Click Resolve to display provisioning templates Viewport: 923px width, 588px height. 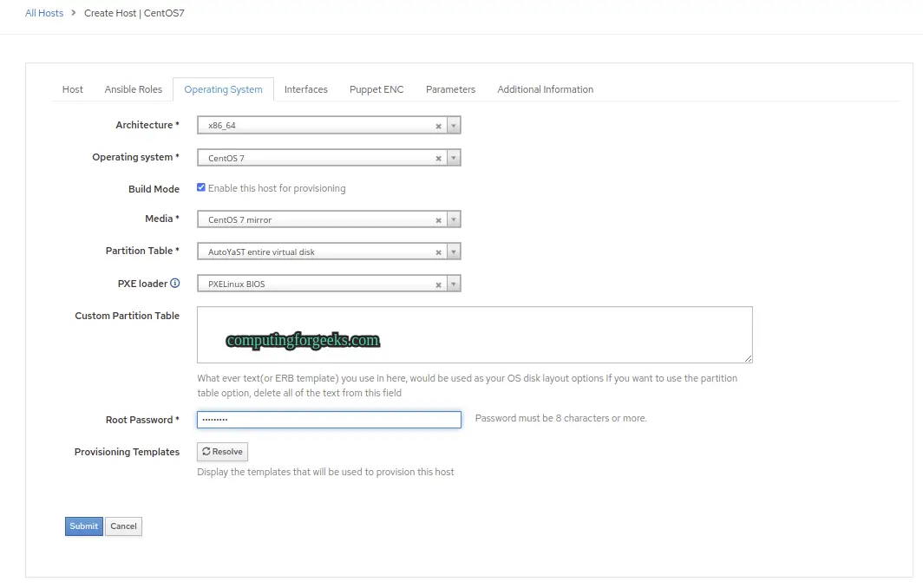(x=222, y=452)
